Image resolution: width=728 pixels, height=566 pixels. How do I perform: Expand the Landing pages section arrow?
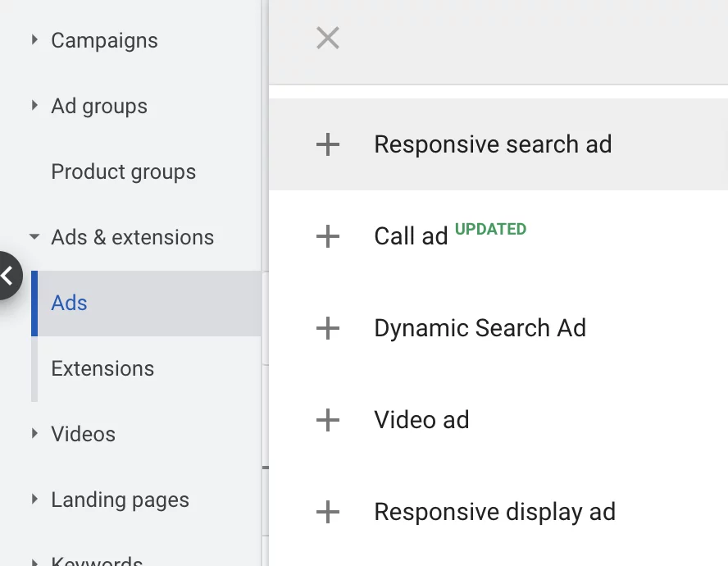pyautogui.click(x=34, y=499)
